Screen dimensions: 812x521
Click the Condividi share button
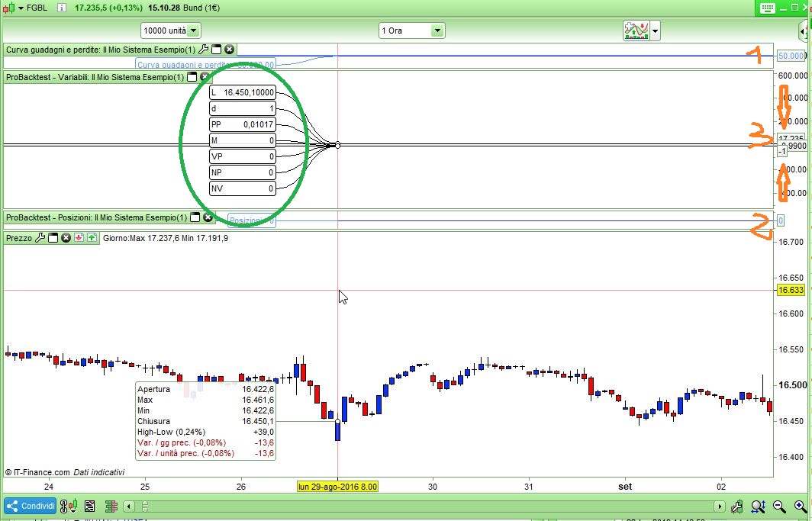click(31, 506)
